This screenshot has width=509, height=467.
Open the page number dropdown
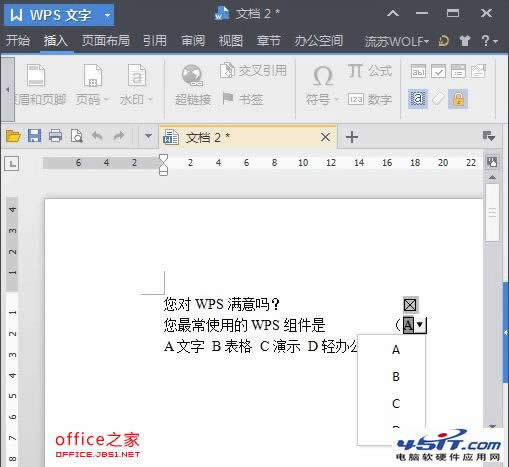pos(92,85)
